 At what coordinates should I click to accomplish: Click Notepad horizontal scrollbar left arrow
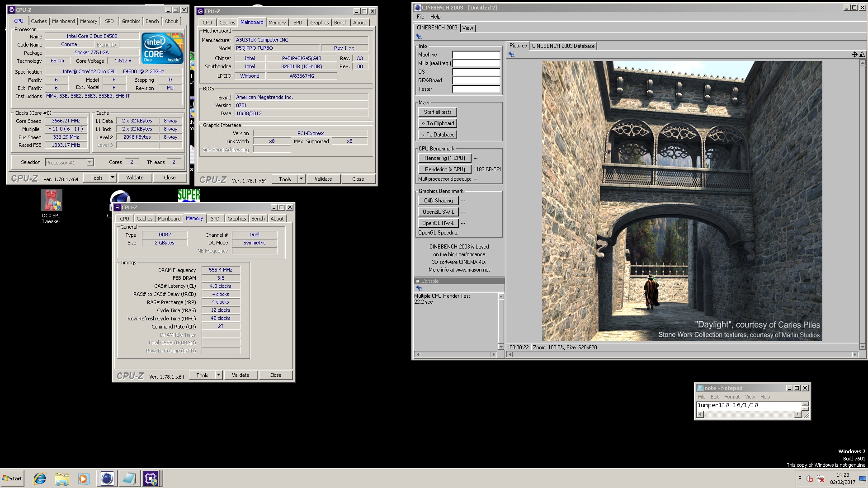[x=700, y=414]
